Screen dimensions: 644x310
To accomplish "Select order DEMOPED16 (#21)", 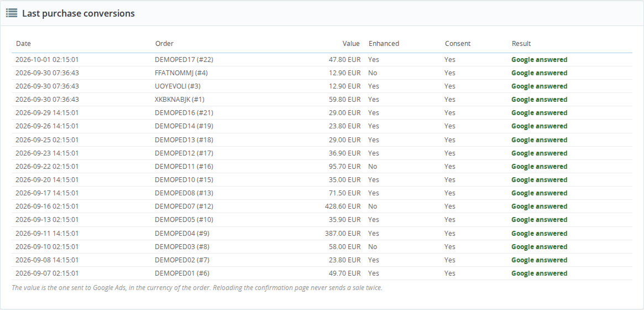I will point(184,113).
